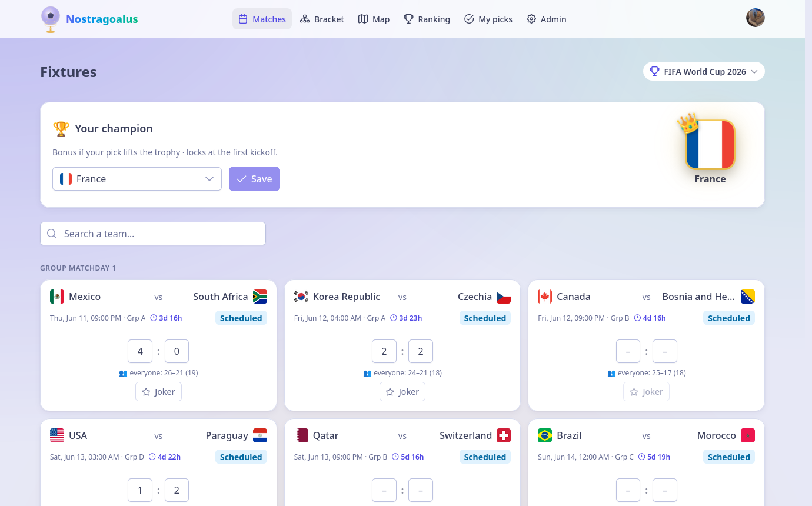Click the Nostragoalus brand name
Image resolution: width=812 pixels, height=506 pixels.
click(x=102, y=19)
